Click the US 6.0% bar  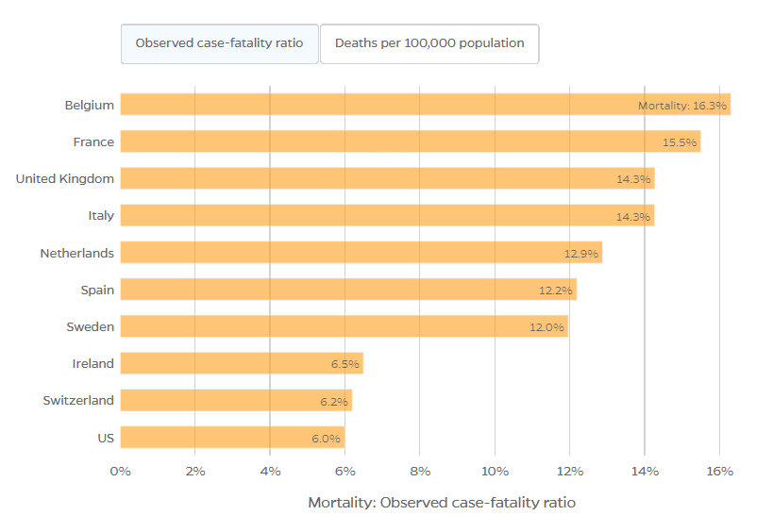233,437
